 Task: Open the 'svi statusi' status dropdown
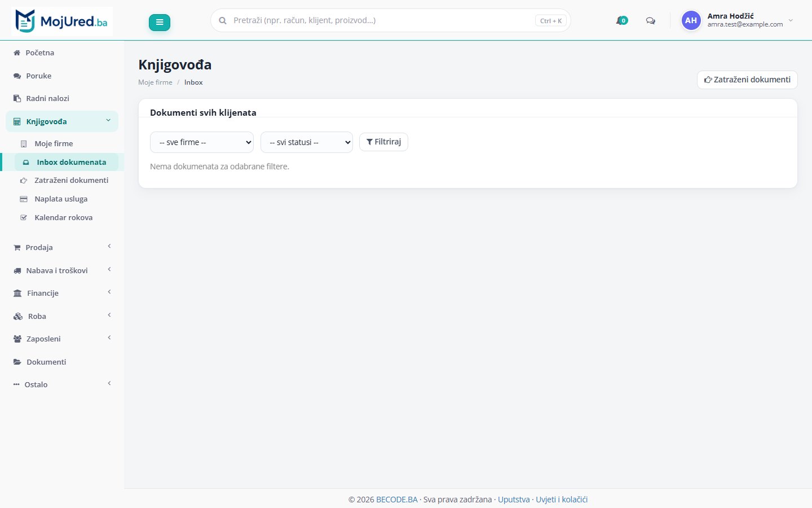coord(307,142)
